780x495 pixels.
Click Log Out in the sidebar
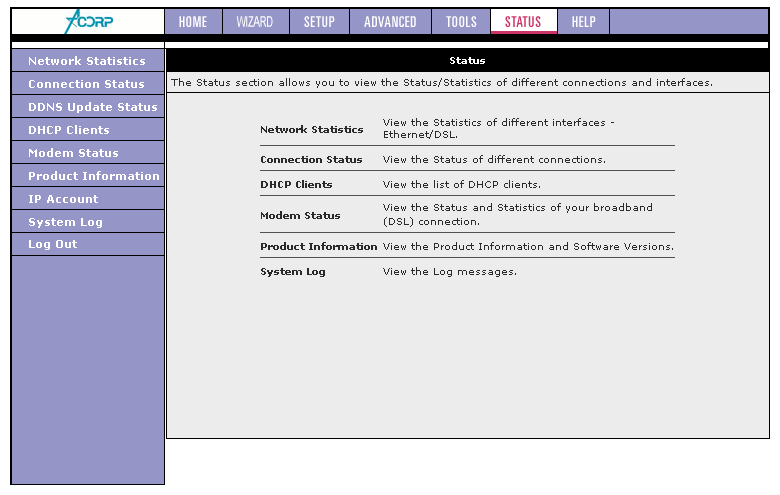[x=88, y=244]
